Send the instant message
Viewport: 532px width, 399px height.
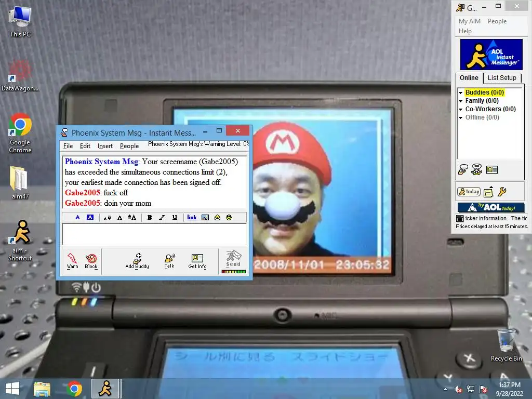(x=233, y=259)
